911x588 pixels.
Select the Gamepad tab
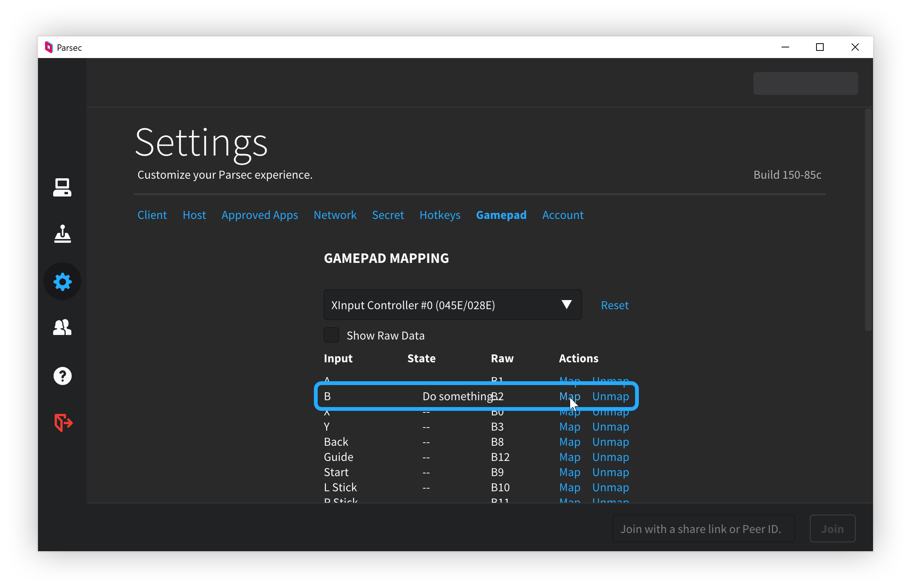[501, 215]
